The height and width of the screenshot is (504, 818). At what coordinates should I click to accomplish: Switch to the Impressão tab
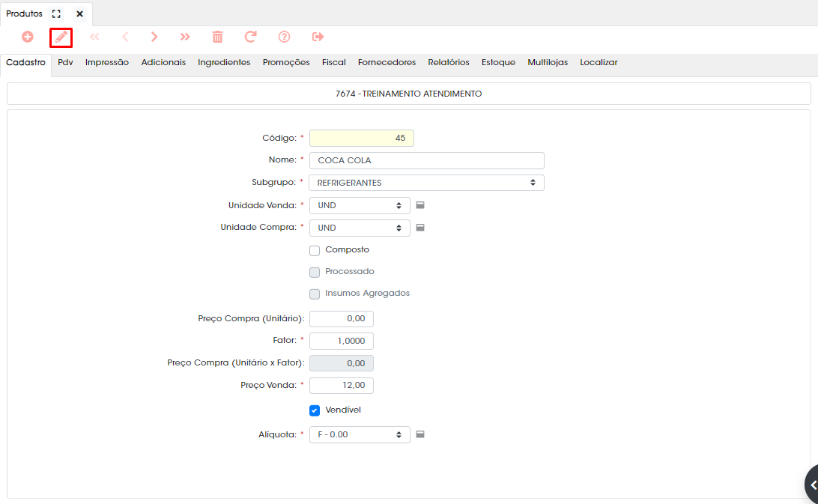[107, 63]
